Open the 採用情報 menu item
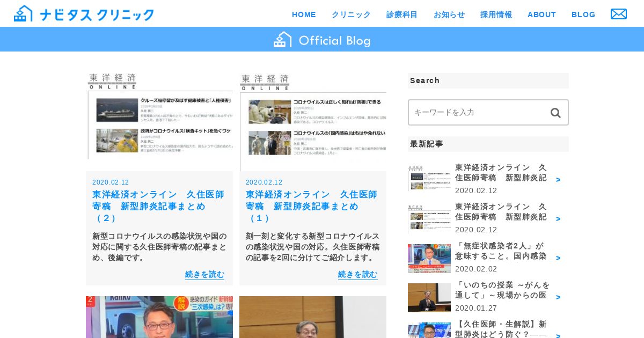The image size is (644, 338). [x=496, y=14]
